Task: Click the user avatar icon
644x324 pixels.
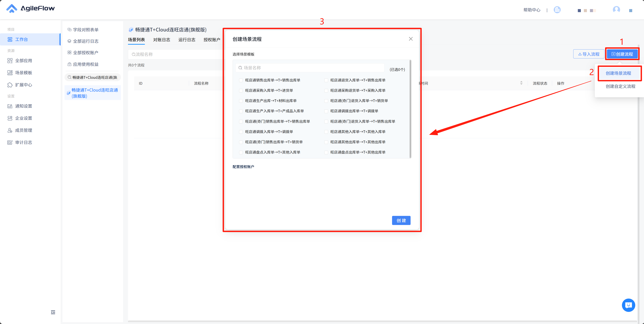Action: point(616,9)
